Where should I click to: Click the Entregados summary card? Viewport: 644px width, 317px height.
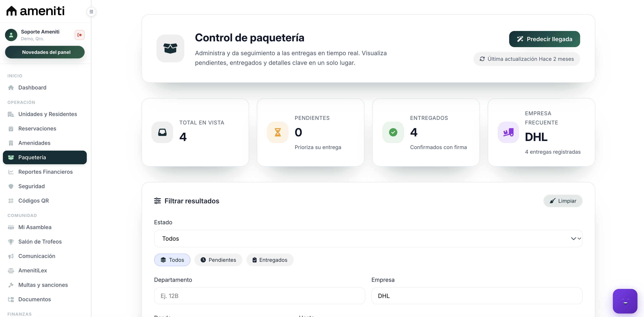coord(426,132)
